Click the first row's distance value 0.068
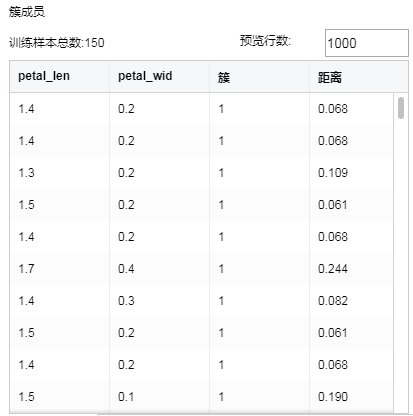 (x=333, y=109)
